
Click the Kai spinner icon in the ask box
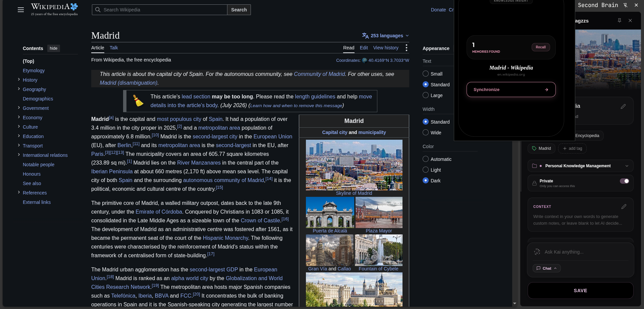(x=537, y=252)
